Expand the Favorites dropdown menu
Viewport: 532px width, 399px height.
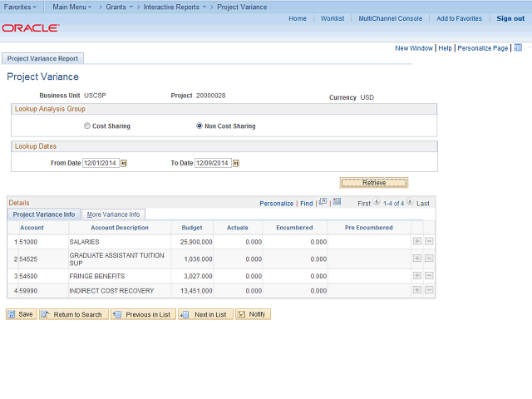pos(20,7)
